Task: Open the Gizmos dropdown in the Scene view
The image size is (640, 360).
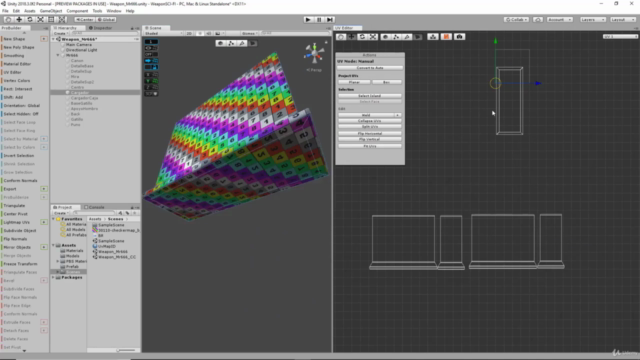Action: pos(249,33)
